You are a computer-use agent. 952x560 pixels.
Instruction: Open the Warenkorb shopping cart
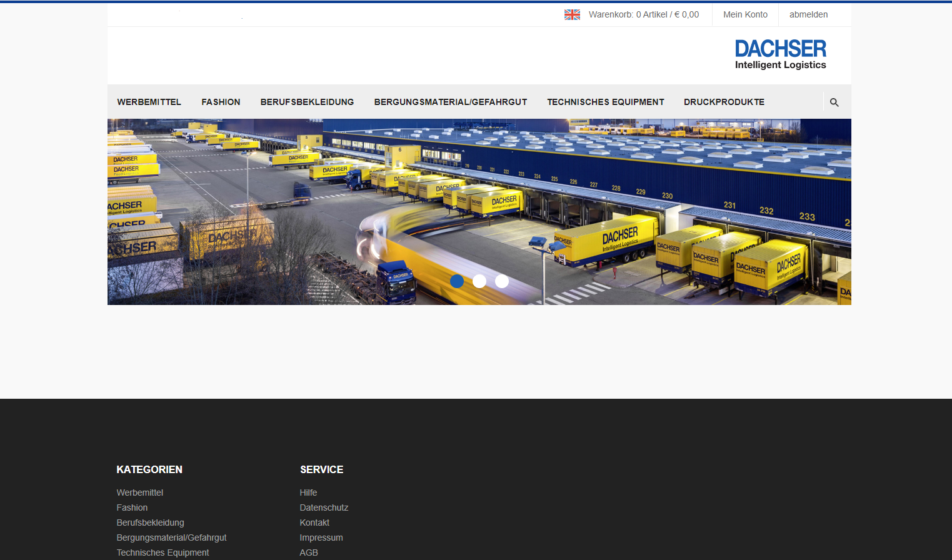click(x=643, y=14)
